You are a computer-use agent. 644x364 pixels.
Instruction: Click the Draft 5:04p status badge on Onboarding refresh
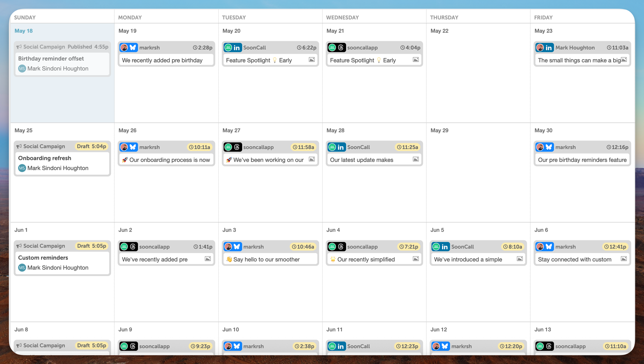(x=92, y=146)
